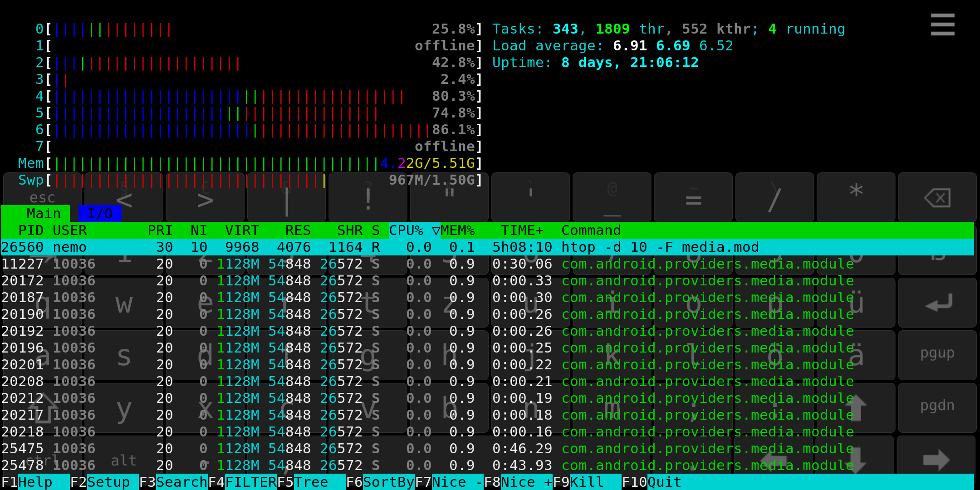Viewport: 980px width, 490px height.
Task: Switch to the I/O tab
Action: coord(100,214)
